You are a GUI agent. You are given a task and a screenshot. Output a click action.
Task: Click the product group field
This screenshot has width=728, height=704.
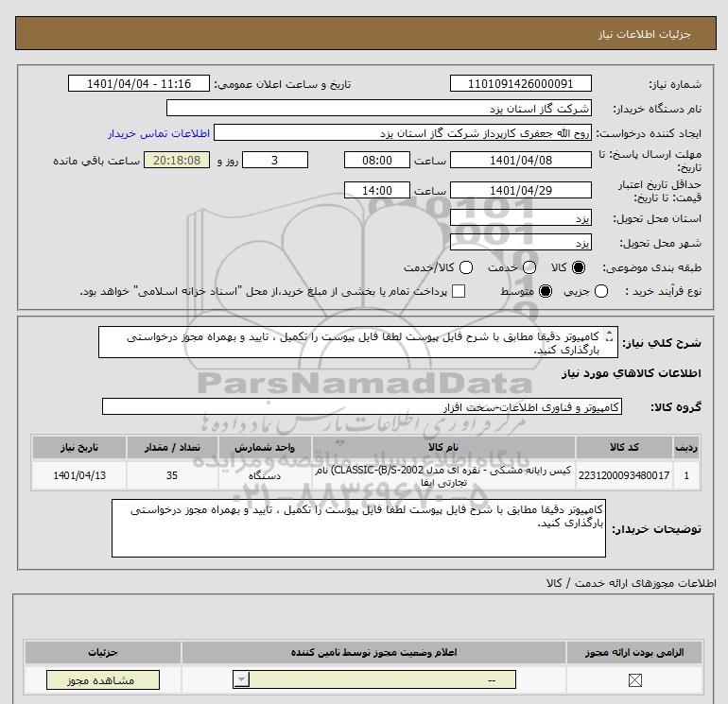[362, 406]
